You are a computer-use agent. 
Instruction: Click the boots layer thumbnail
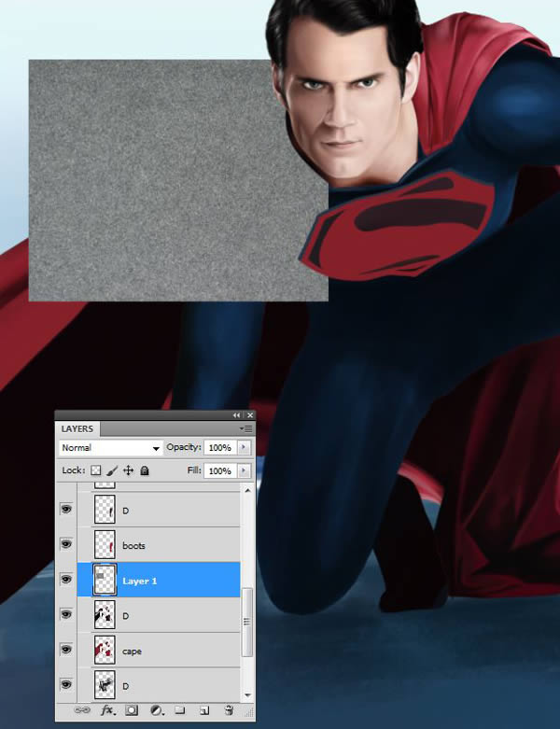click(x=105, y=544)
